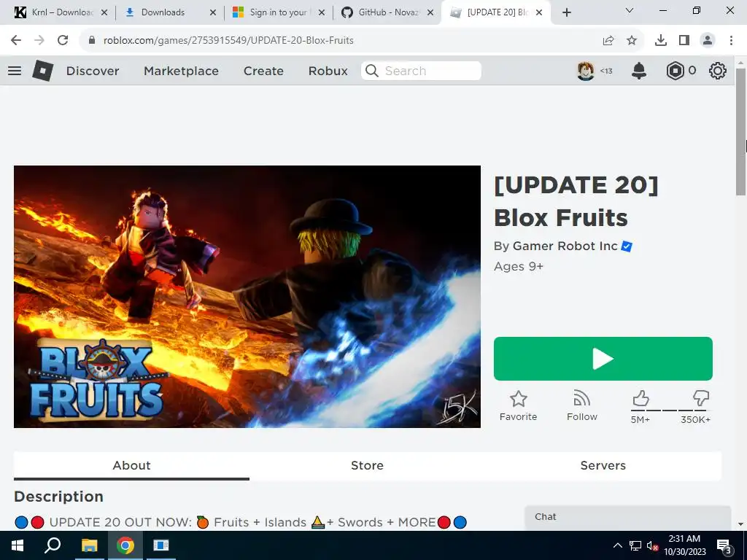The height and width of the screenshot is (560, 747).
Task: Bookmark this page with the star
Action: point(632,41)
